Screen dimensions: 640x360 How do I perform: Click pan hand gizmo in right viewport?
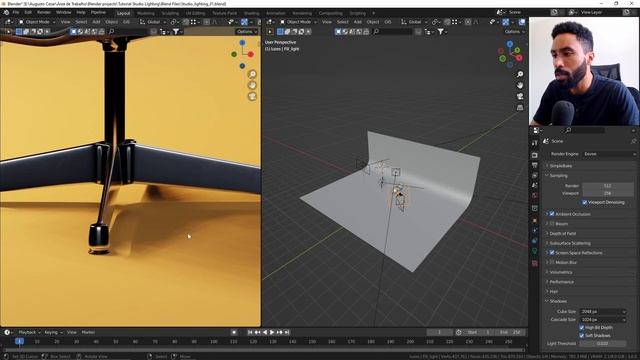(x=520, y=85)
